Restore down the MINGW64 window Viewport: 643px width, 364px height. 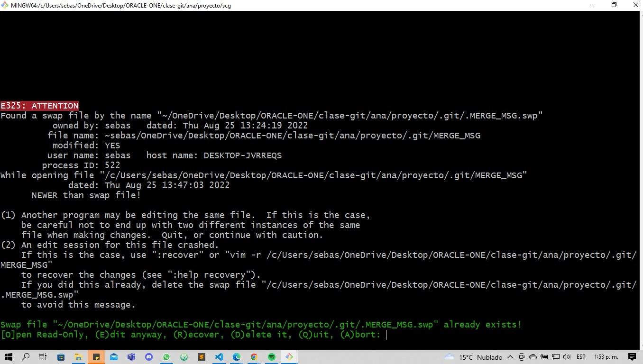pyautogui.click(x=614, y=5)
